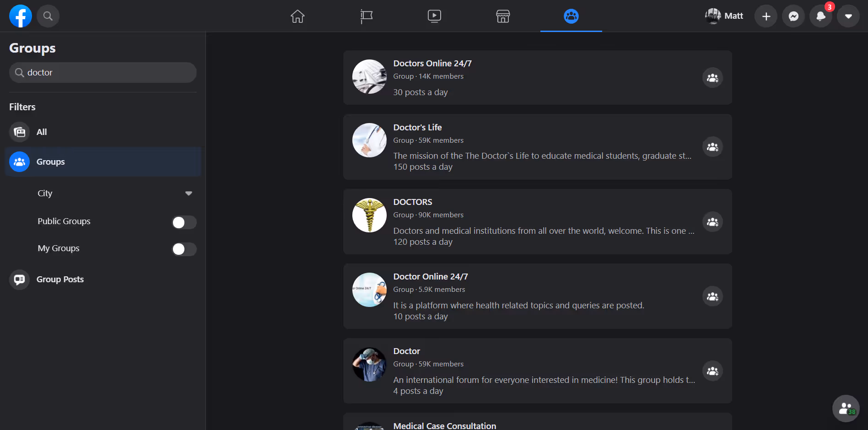This screenshot has width=868, height=430.
Task: Click the magnifier icon inside groups search field
Action: click(x=19, y=73)
